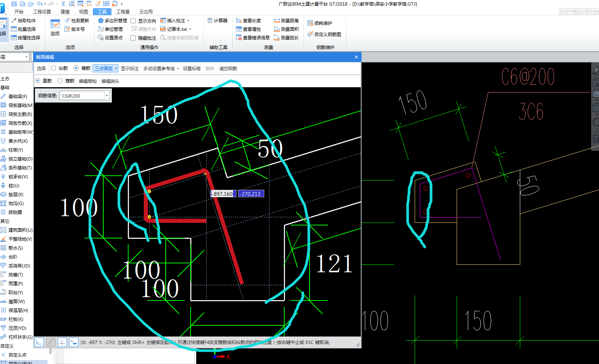
Task: Click 查看属性 view properties tool
Action: (249, 29)
